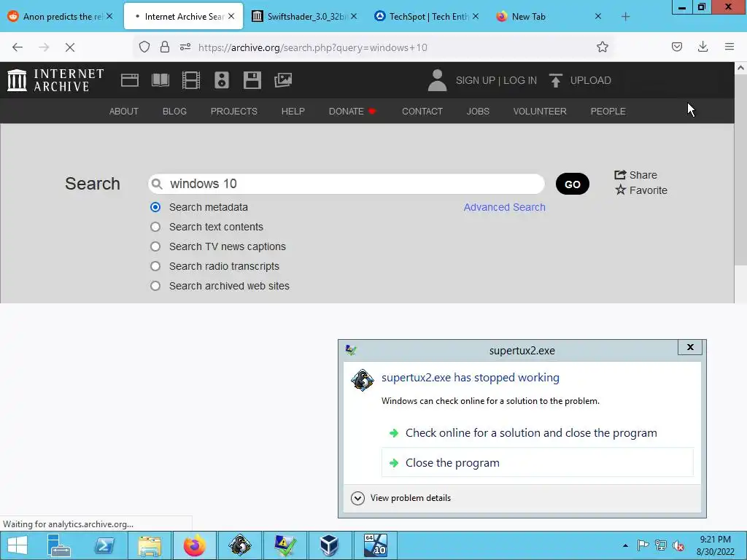Select Search archived web sites option
The image size is (747, 560).
(155, 286)
